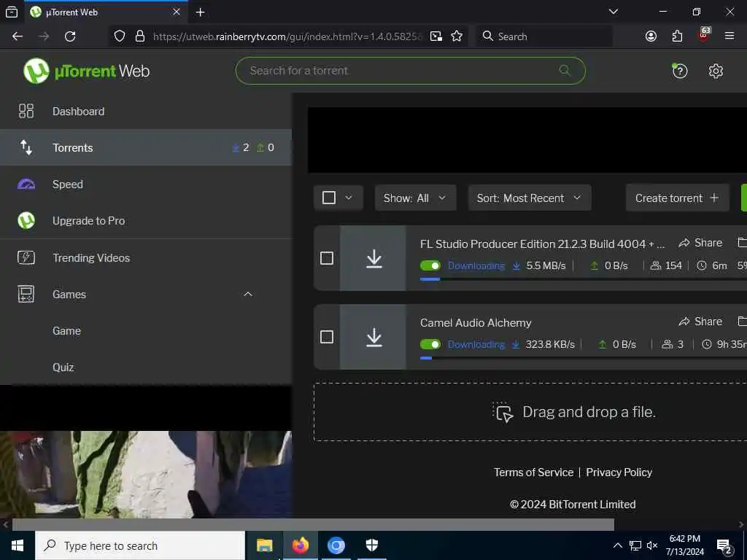The width and height of the screenshot is (747, 560).
Task: Click the Speed gauge icon
Action: point(26,184)
